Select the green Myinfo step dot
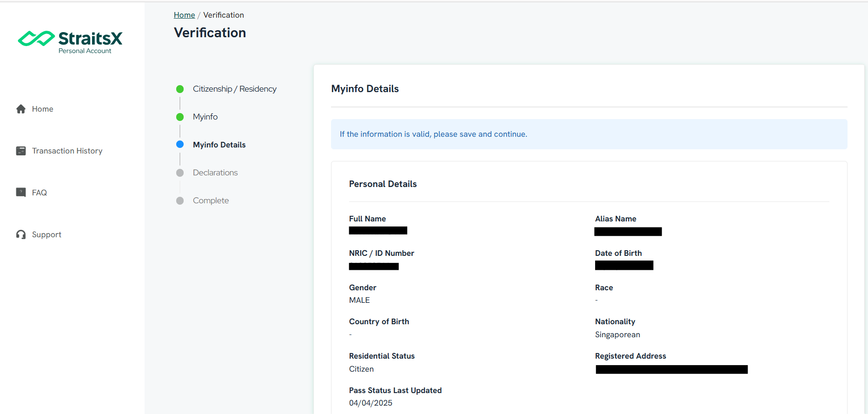 [x=180, y=117]
